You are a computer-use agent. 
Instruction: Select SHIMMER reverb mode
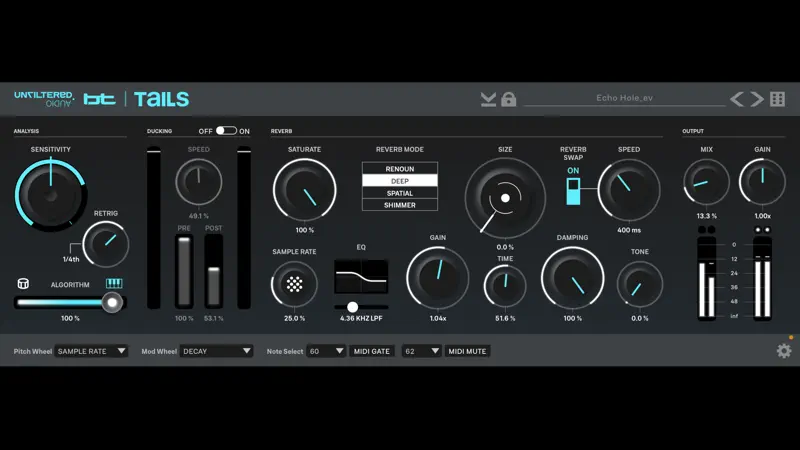coord(399,205)
